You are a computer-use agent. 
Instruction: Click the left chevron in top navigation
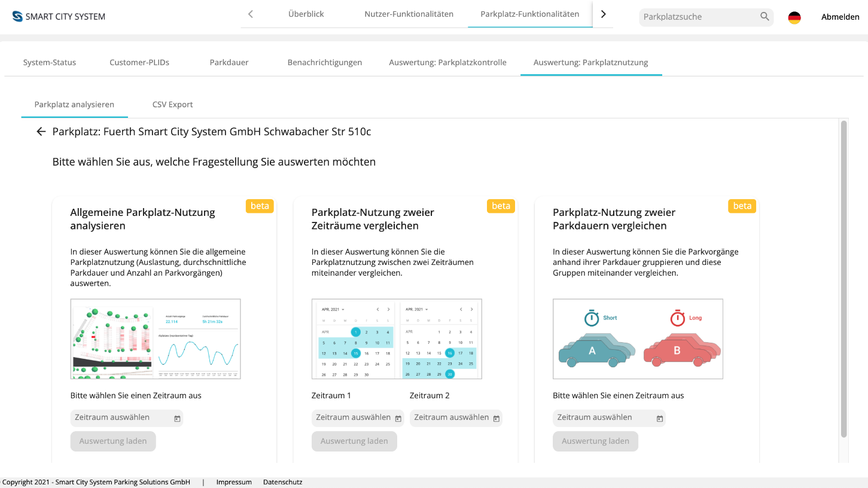pyautogui.click(x=250, y=13)
